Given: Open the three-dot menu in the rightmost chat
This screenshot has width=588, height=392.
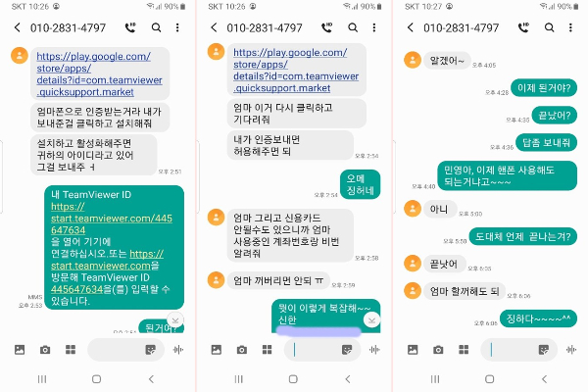Looking at the screenshot, I should 570,27.
